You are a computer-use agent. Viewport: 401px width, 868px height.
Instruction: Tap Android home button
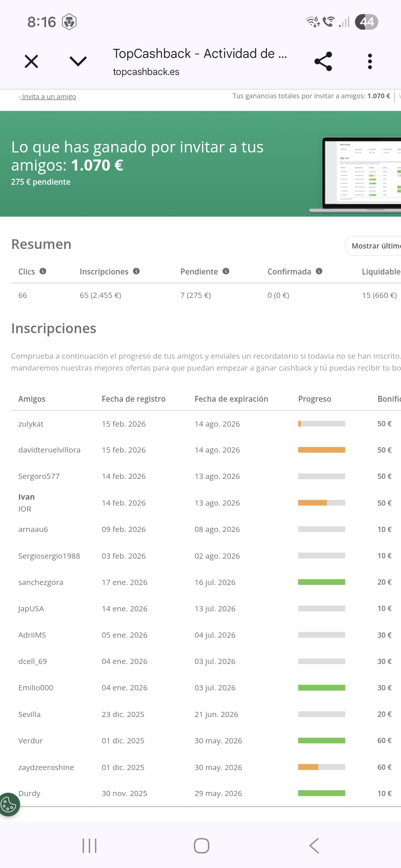202,846
